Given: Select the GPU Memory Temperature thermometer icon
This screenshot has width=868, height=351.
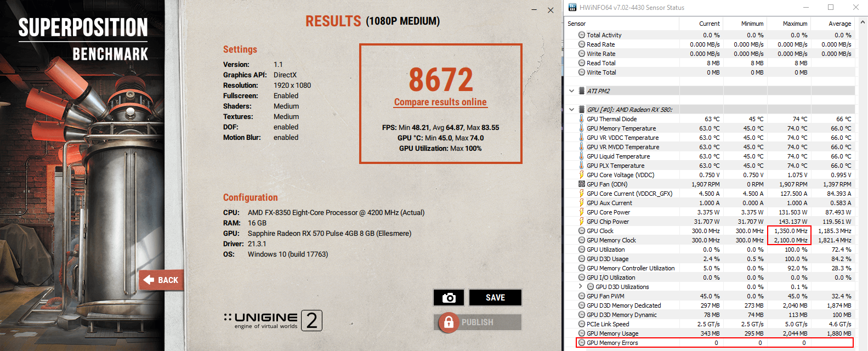Looking at the screenshot, I should click(x=582, y=128).
